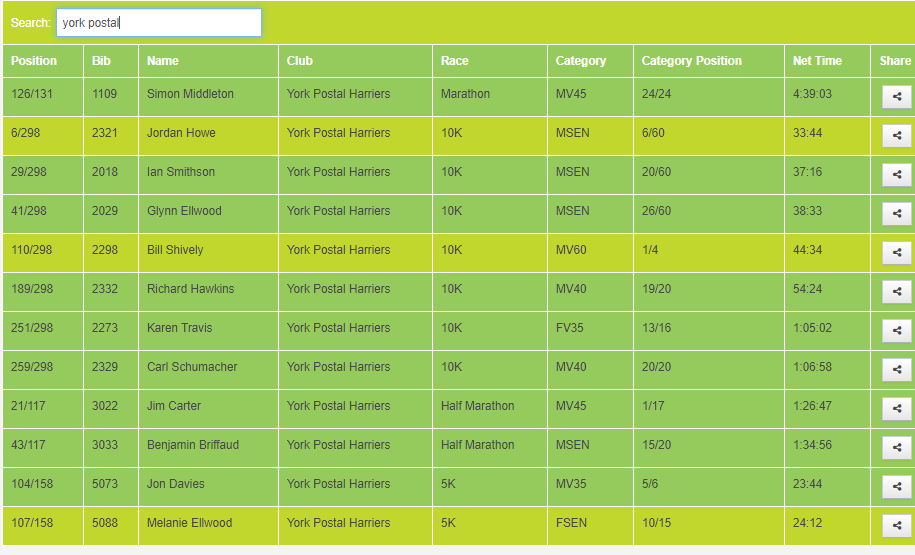Share Ian Smithson's result

[x=896, y=175]
